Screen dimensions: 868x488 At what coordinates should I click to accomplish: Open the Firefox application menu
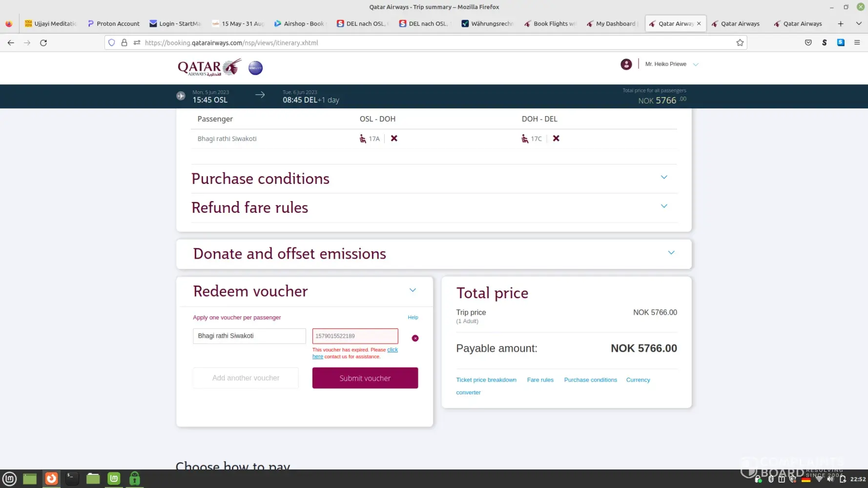pos(857,43)
